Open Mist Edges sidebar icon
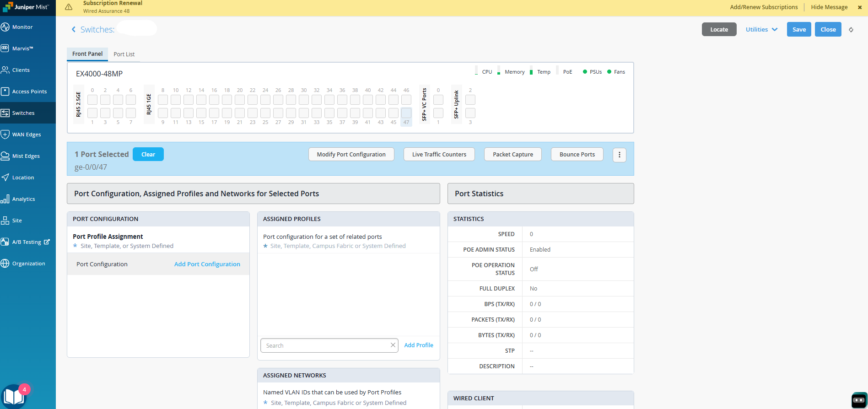The image size is (868, 409). pos(5,156)
